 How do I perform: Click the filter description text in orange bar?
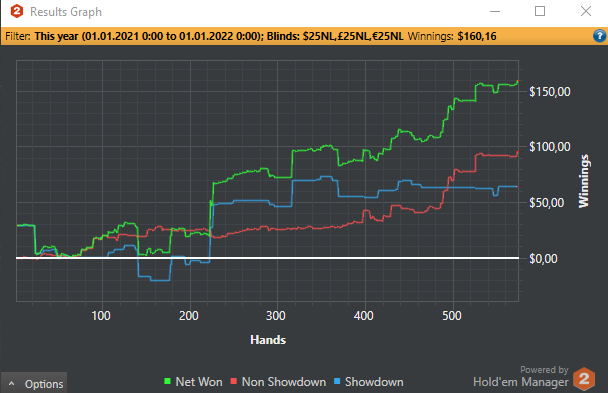[x=204, y=36]
